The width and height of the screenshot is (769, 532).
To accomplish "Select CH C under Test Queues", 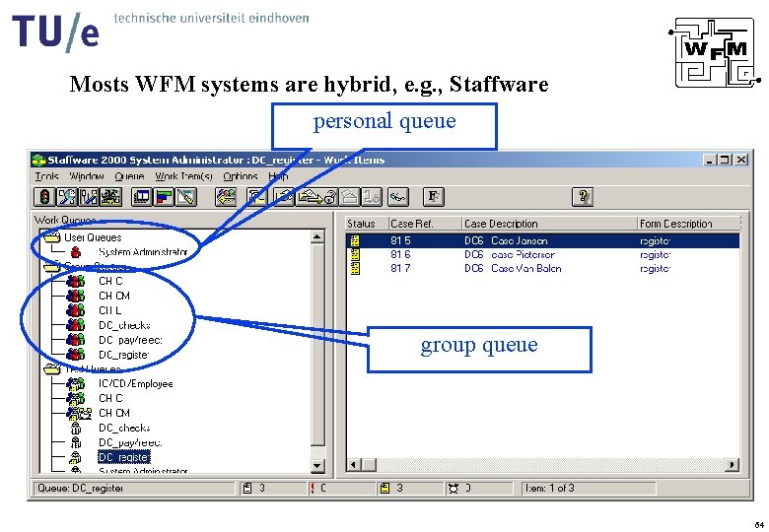I will [110, 398].
